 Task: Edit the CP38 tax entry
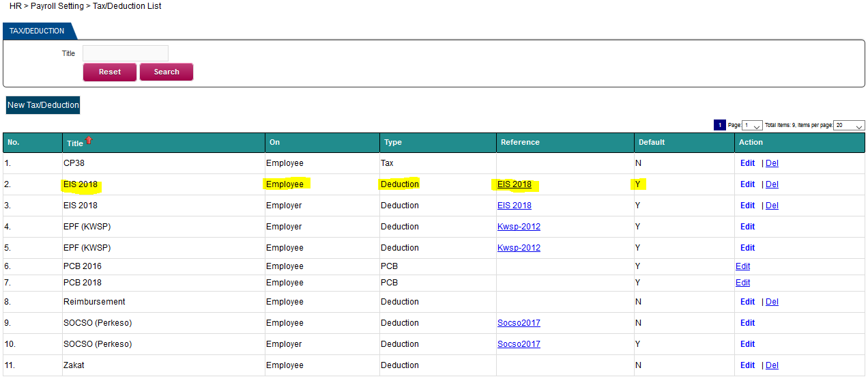pos(747,163)
